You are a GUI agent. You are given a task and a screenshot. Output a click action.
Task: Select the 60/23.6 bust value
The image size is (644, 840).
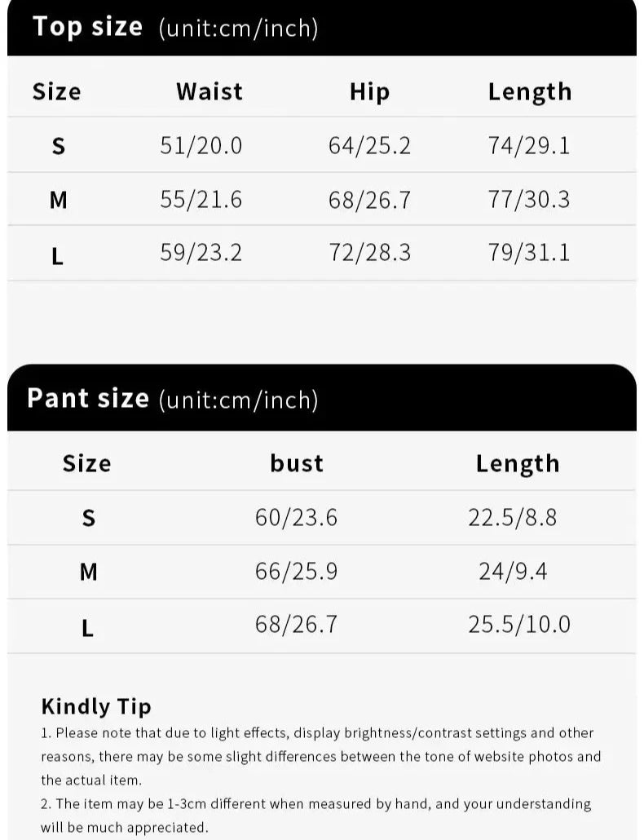pyautogui.click(x=296, y=517)
